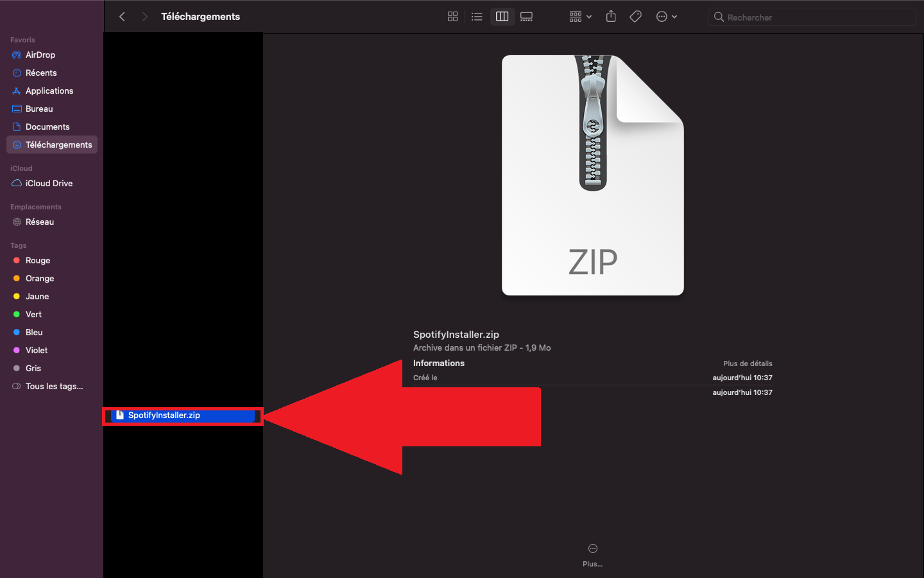Filter by the Bleu tag

[x=51, y=332]
